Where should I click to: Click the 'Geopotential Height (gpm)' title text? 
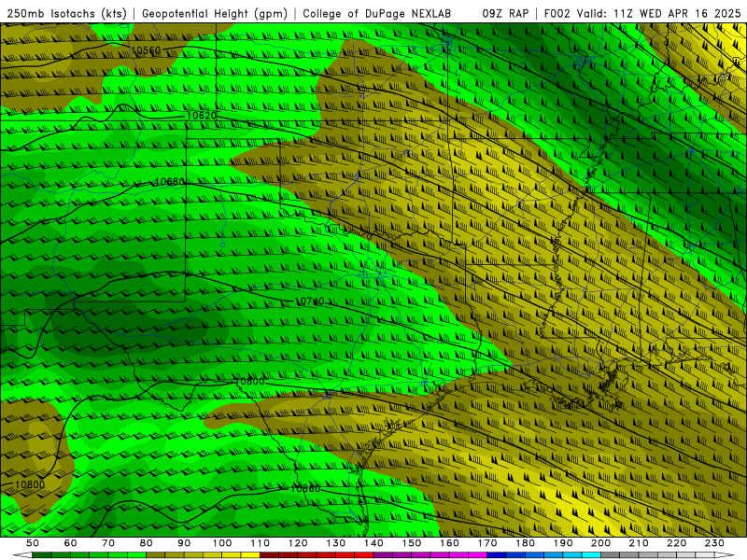(x=215, y=13)
